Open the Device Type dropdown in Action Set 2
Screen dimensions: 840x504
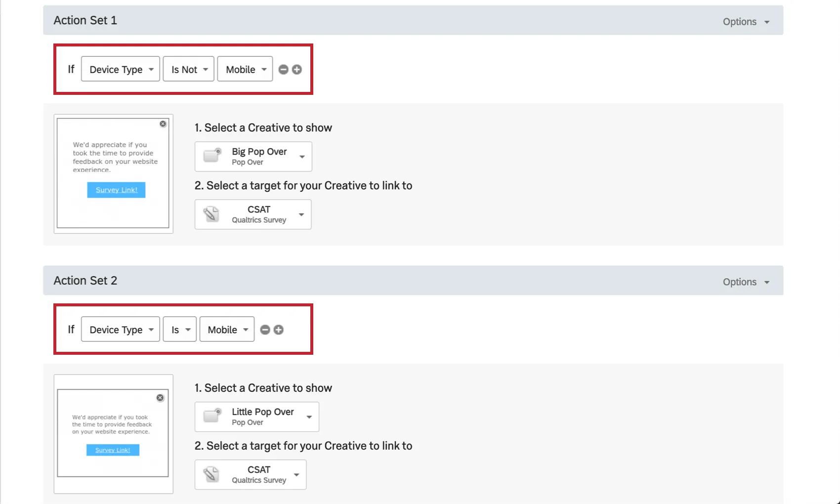pyautogui.click(x=120, y=329)
